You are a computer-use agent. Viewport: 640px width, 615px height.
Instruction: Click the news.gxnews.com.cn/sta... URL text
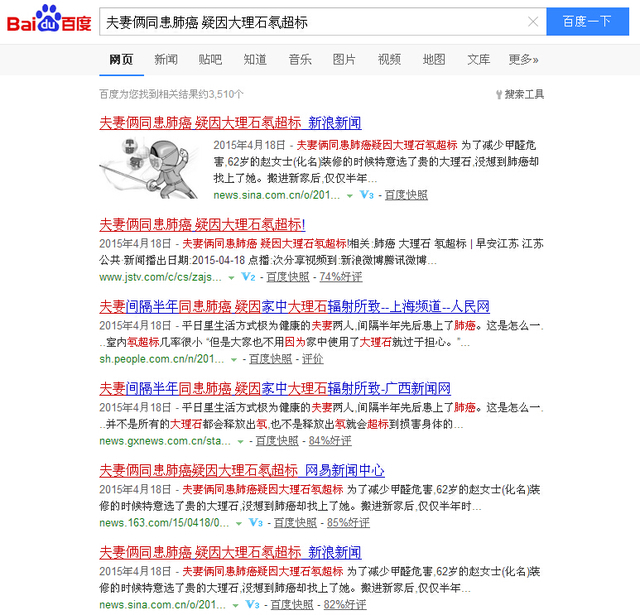point(165,441)
